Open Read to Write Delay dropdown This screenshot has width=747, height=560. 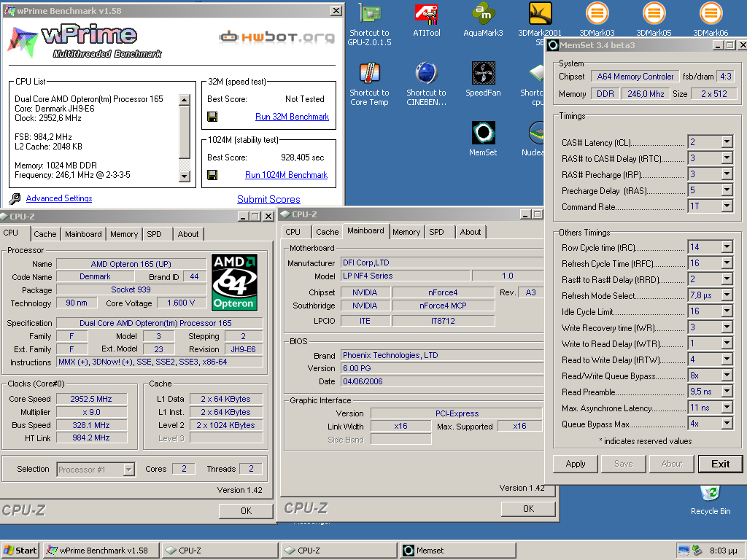point(727,359)
